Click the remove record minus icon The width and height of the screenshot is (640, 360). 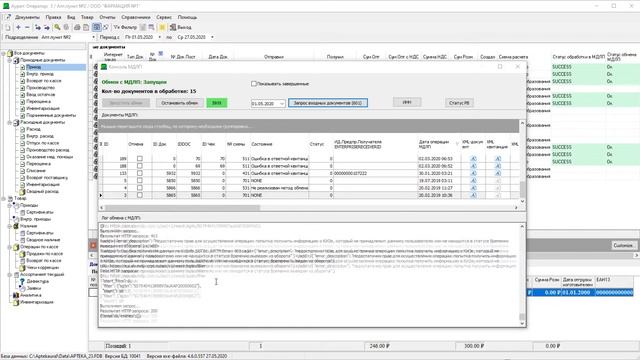click(x=27, y=27)
